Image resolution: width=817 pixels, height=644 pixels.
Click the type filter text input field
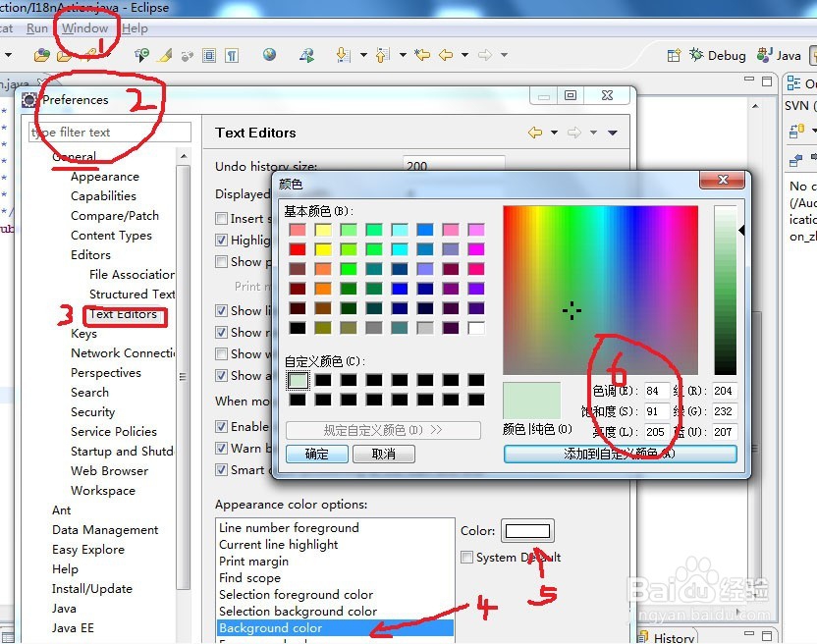111,132
